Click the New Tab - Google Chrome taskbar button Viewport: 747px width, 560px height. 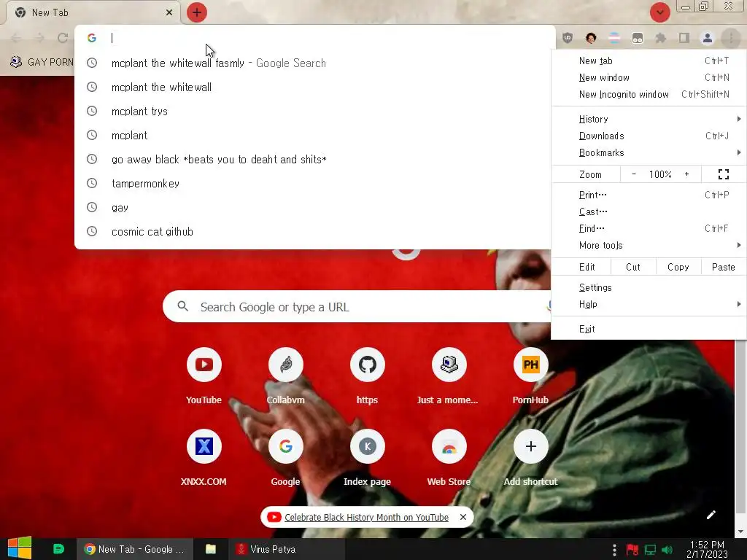135,549
